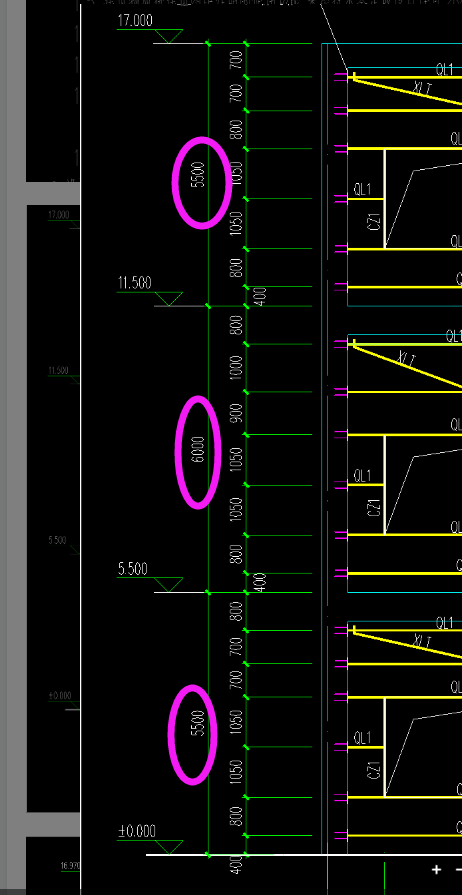This screenshot has height=895, width=462.
Task: Click the 400 dimension beside the 11.500 level
Action: coord(260,296)
